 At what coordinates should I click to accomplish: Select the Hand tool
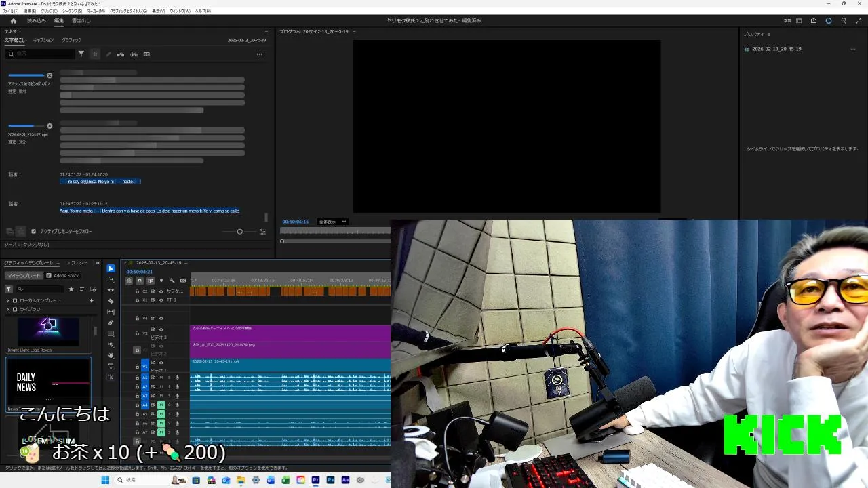click(111, 355)
